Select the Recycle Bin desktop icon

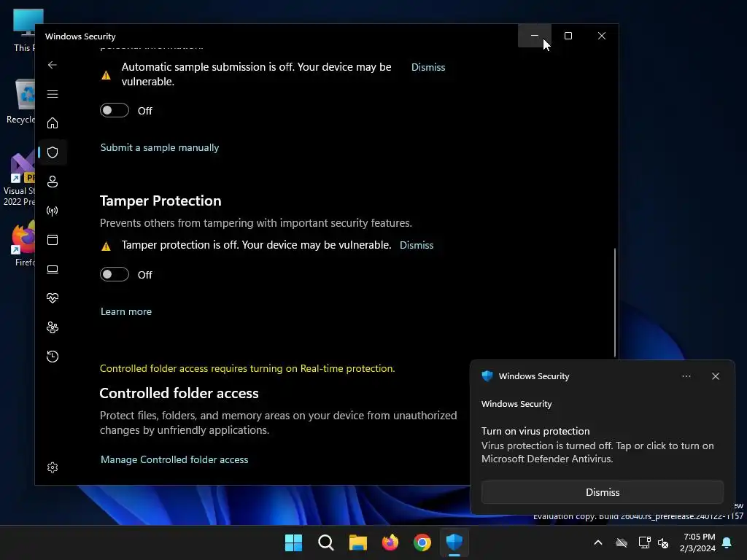(x=20, y=102)
